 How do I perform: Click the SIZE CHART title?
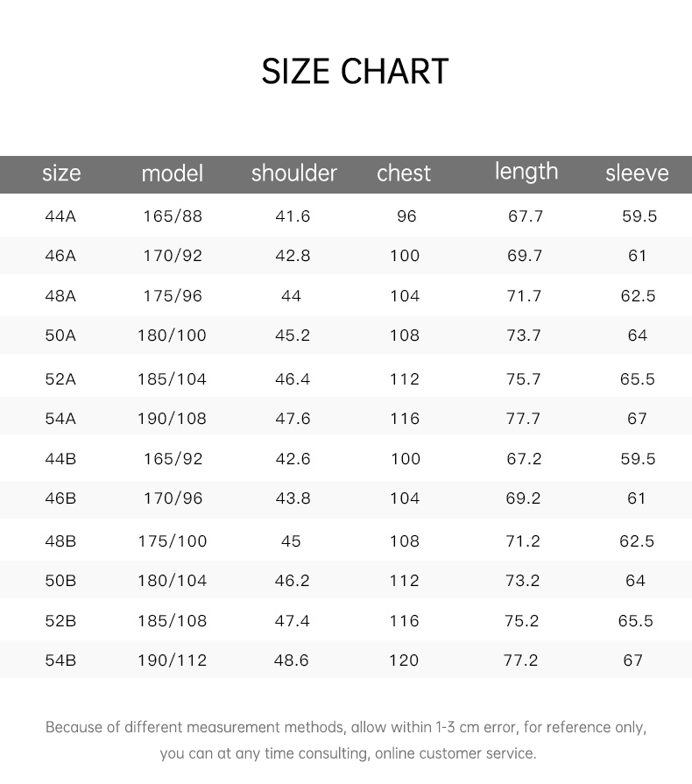(355, 72)
